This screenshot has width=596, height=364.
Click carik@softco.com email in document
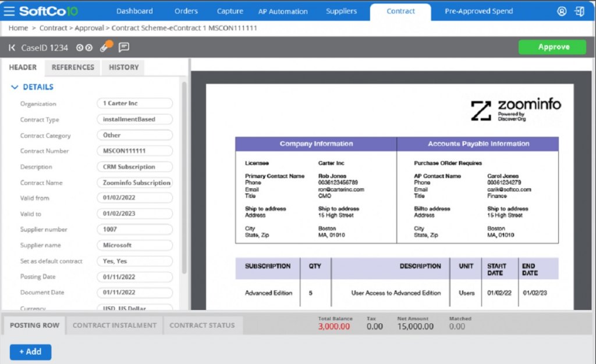tap(509, 190)
